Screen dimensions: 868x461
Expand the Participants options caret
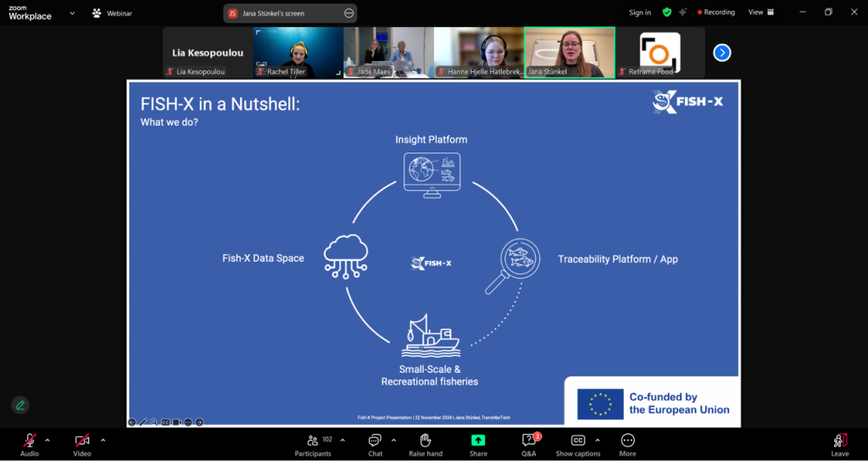342,441
